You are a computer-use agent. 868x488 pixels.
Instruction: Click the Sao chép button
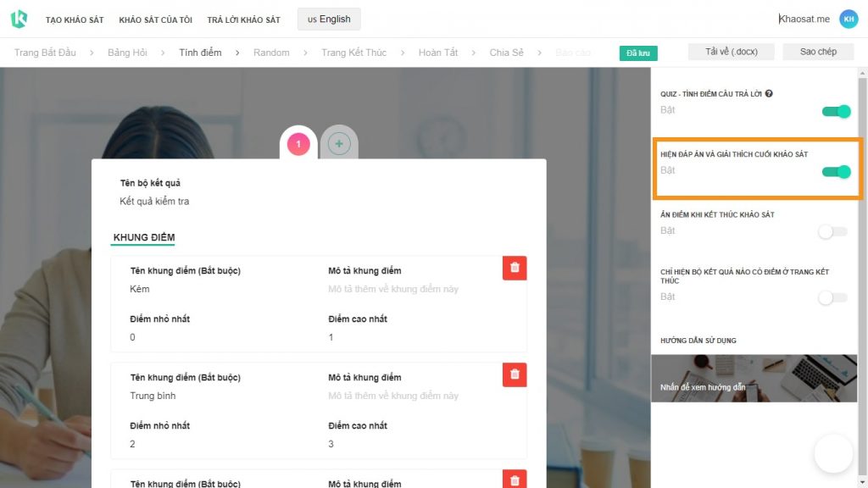click(x=818, y=52)
